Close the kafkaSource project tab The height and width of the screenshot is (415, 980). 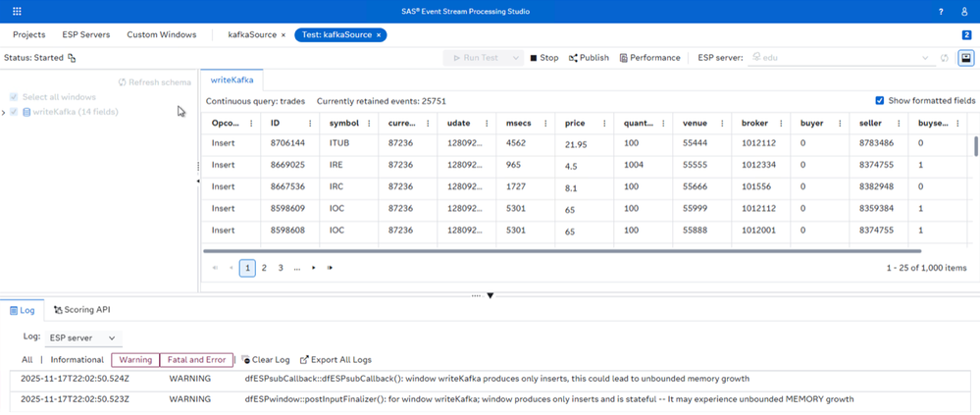(284, 35)
